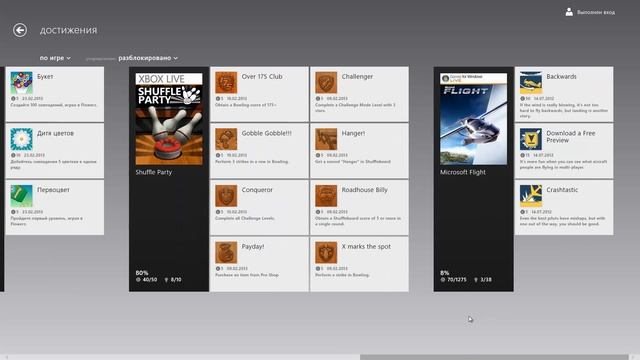
Task: Select the 'Gobble Gobble!!!' title text
Action: [x=267, y=133]
